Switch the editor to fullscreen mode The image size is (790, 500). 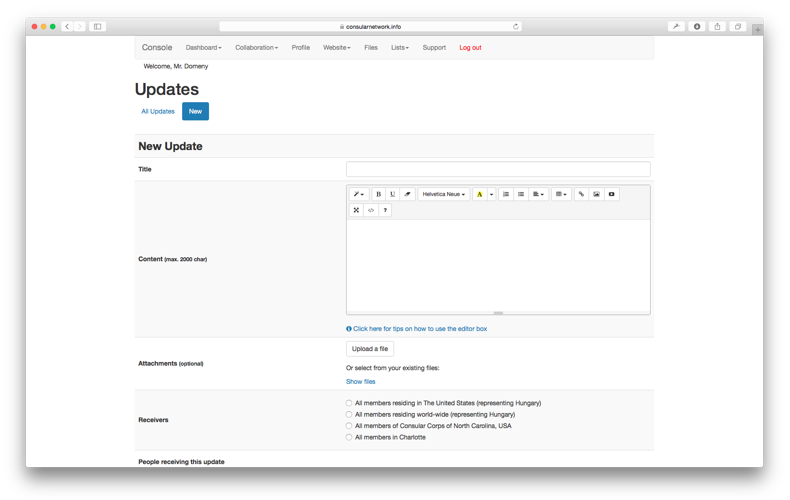coord(356,210)
